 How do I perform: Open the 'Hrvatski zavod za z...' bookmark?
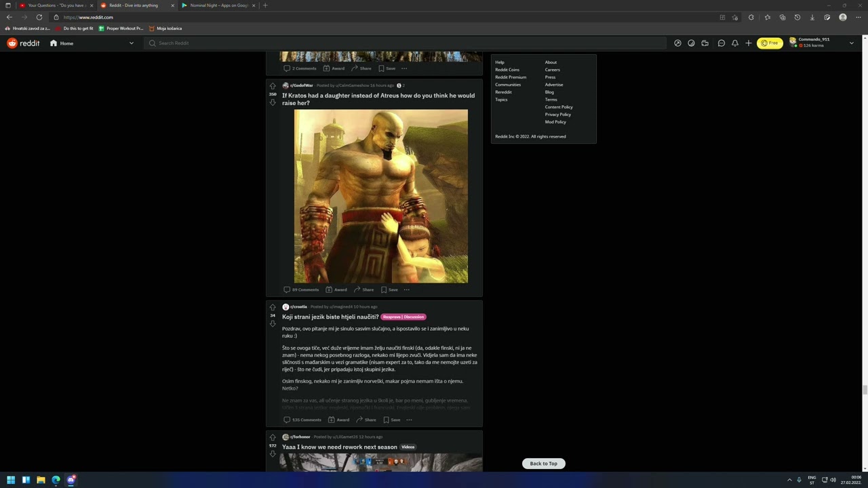pyautogui.click(x=27, y=28)
